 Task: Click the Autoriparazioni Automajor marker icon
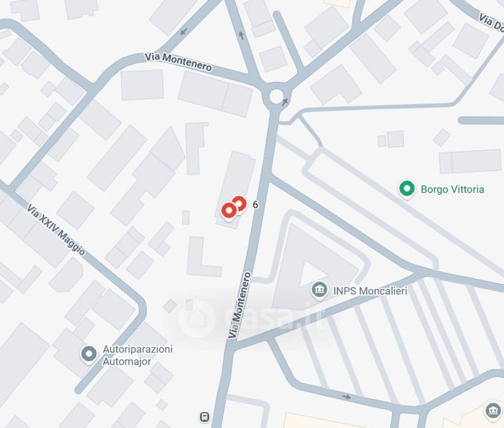(x=88, y=354)
